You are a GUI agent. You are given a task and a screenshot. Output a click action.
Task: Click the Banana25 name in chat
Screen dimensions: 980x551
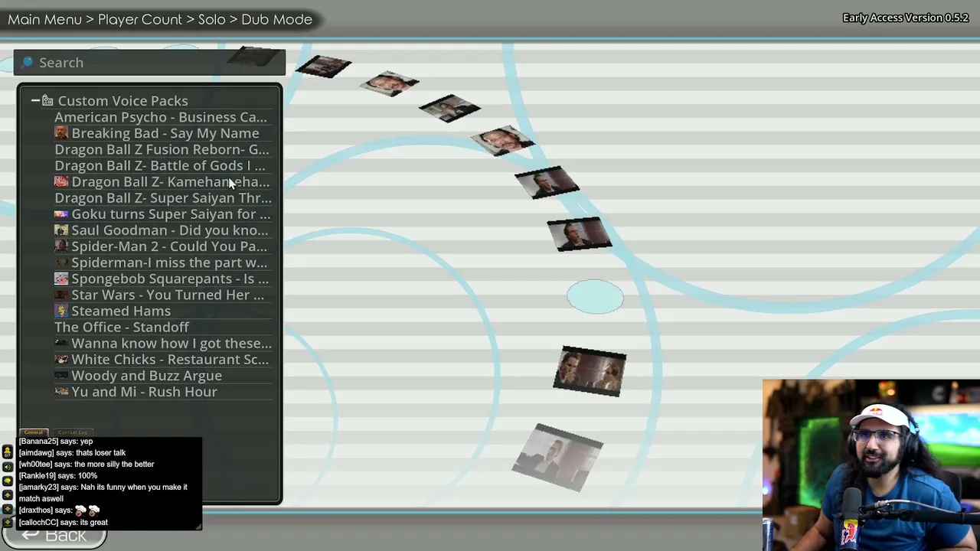38,442
